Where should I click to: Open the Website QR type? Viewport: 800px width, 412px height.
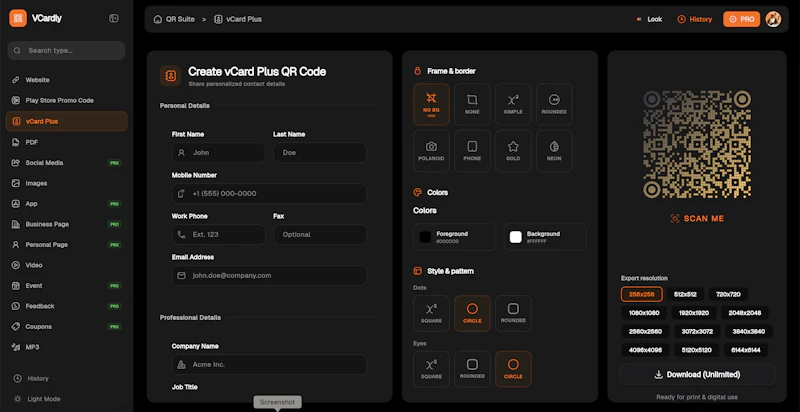tap(66, 80)
